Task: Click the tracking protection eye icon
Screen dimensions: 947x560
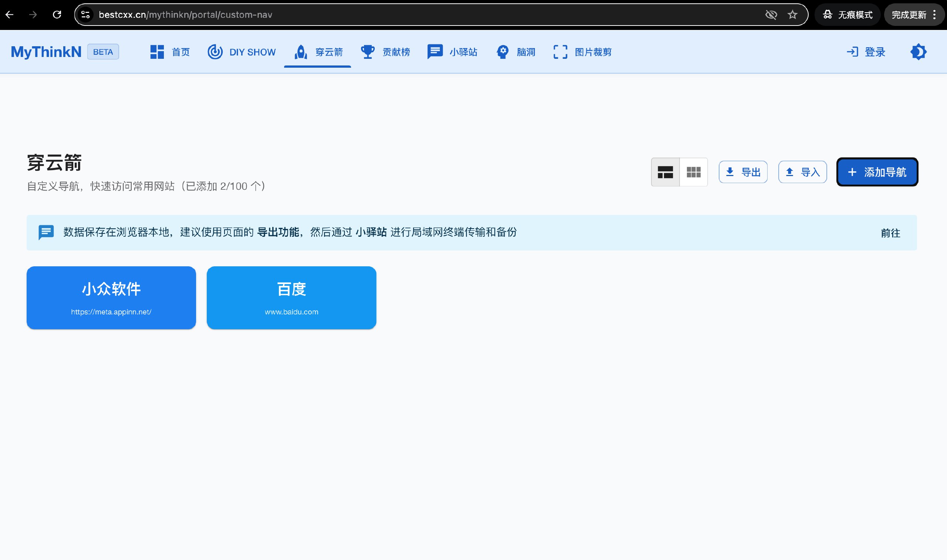Action: click(x=771, y=15)
